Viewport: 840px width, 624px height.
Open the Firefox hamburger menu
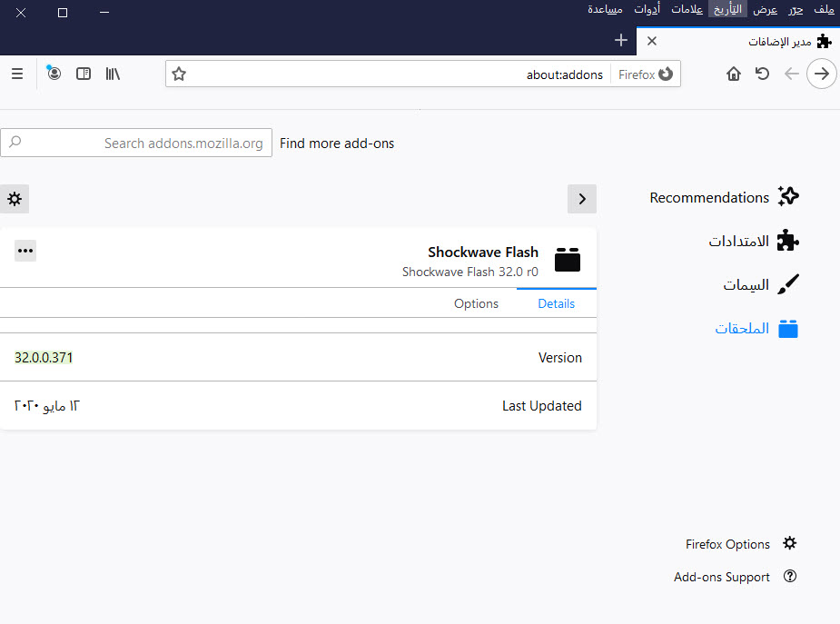[x=17, y=74]
